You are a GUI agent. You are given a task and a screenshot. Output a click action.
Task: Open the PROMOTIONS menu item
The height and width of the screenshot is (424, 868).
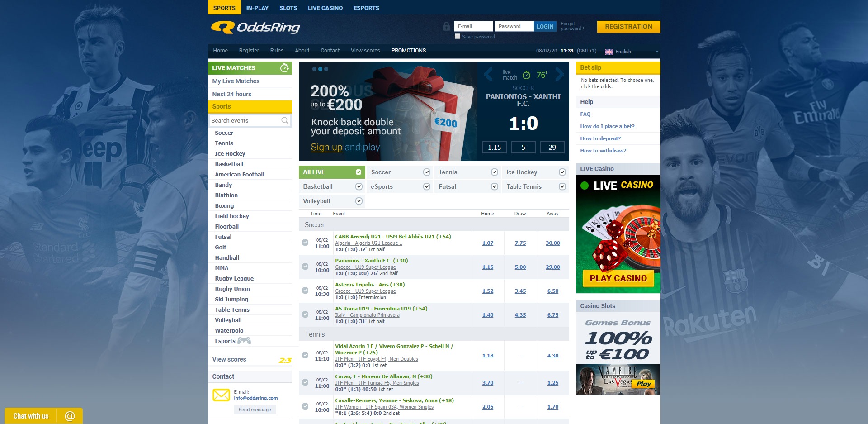pyautogui.click(x=409, y=51)
